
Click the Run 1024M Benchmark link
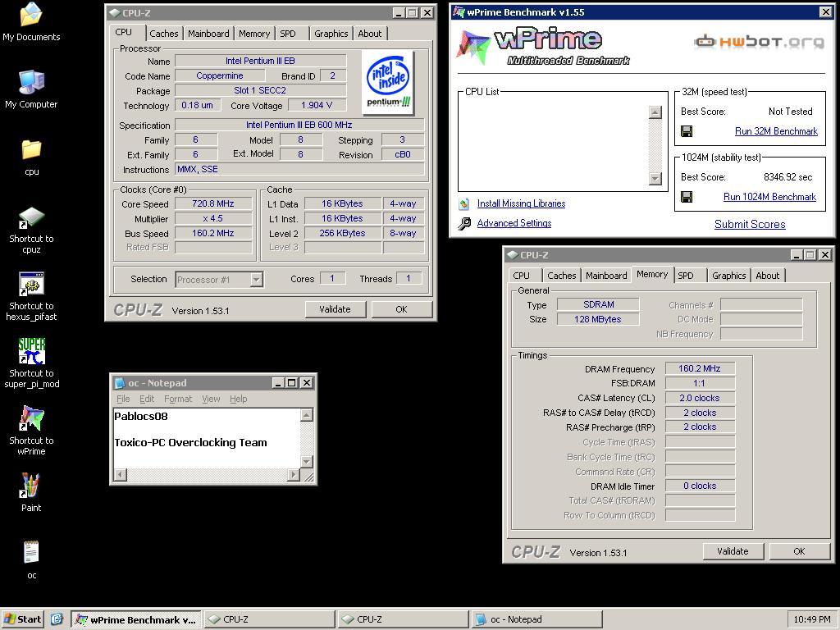[x=769, y=197]
